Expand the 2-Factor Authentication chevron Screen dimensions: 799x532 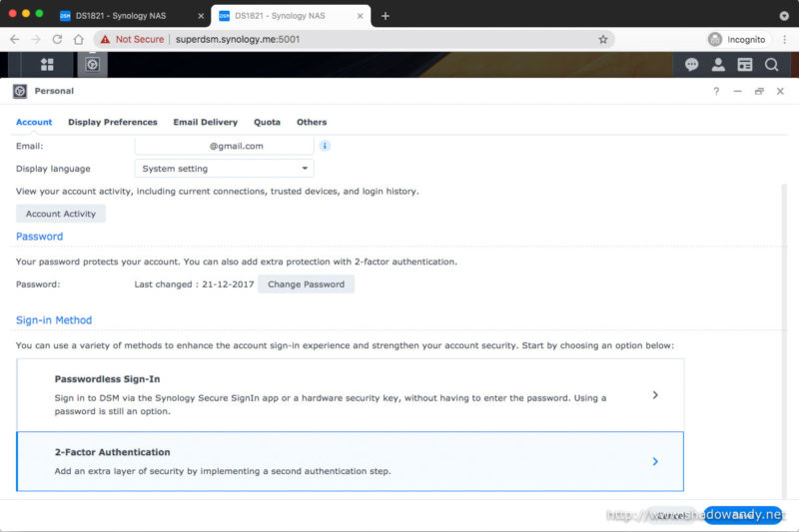(655, 461)
